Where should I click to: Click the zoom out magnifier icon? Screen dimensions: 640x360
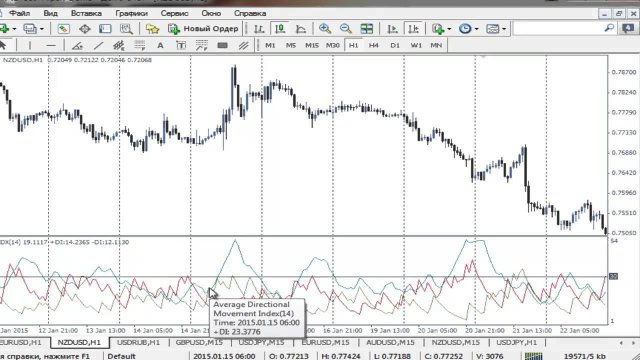[345, 29]
